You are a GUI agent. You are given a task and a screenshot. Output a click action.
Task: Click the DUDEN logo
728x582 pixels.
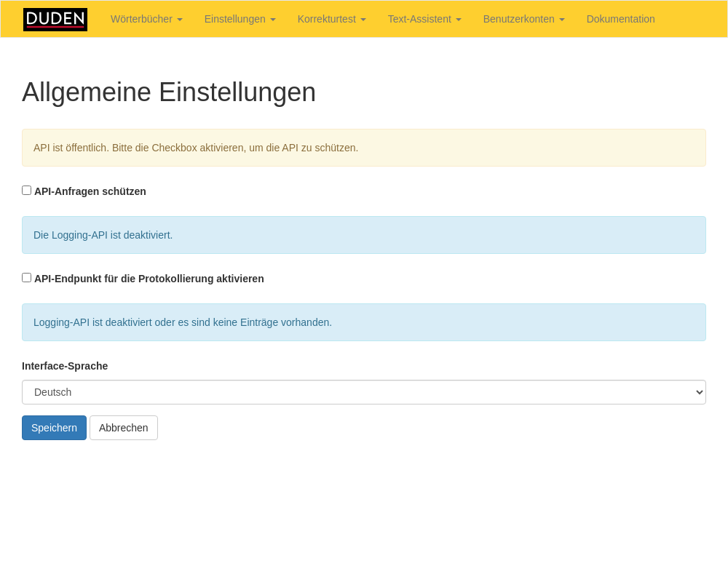click(55, 20)
